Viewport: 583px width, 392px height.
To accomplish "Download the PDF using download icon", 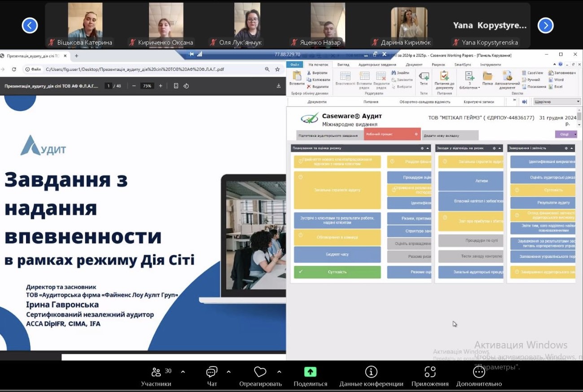I will click(x=279, y=86).
